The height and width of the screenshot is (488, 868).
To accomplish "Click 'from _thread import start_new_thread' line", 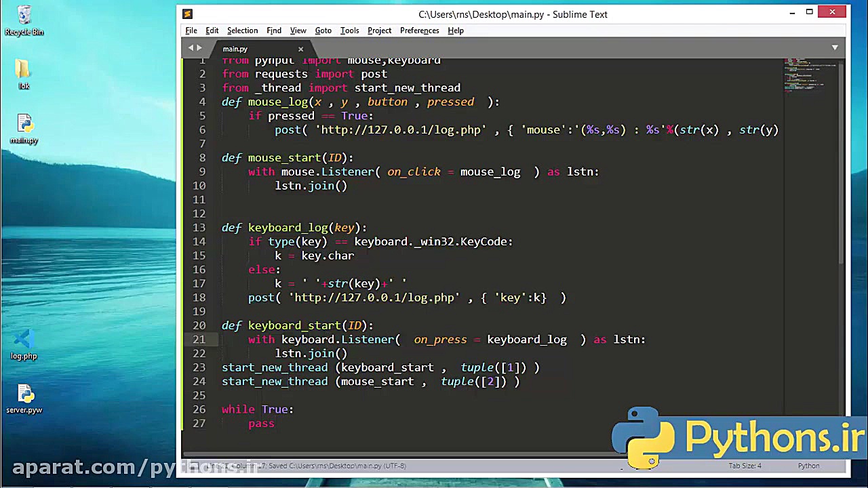I will [341, 88].
